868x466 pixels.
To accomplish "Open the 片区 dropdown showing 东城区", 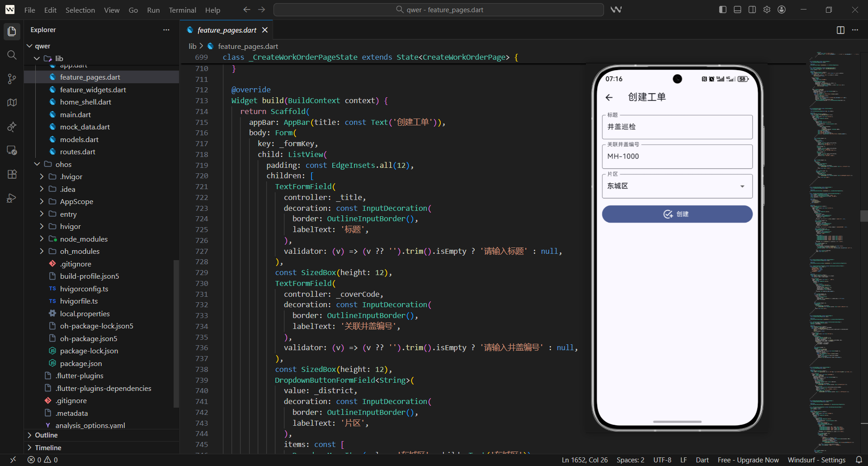I will (x=677, y=186).
